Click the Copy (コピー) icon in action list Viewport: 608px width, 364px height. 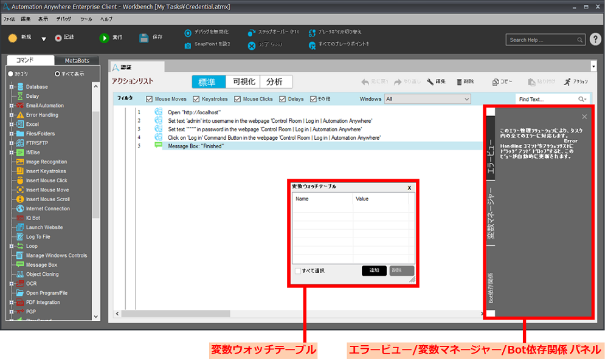(495, 82)
